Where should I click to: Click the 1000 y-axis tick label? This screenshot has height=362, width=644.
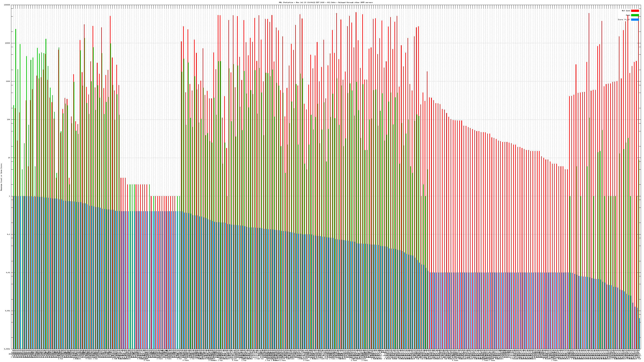8,81
